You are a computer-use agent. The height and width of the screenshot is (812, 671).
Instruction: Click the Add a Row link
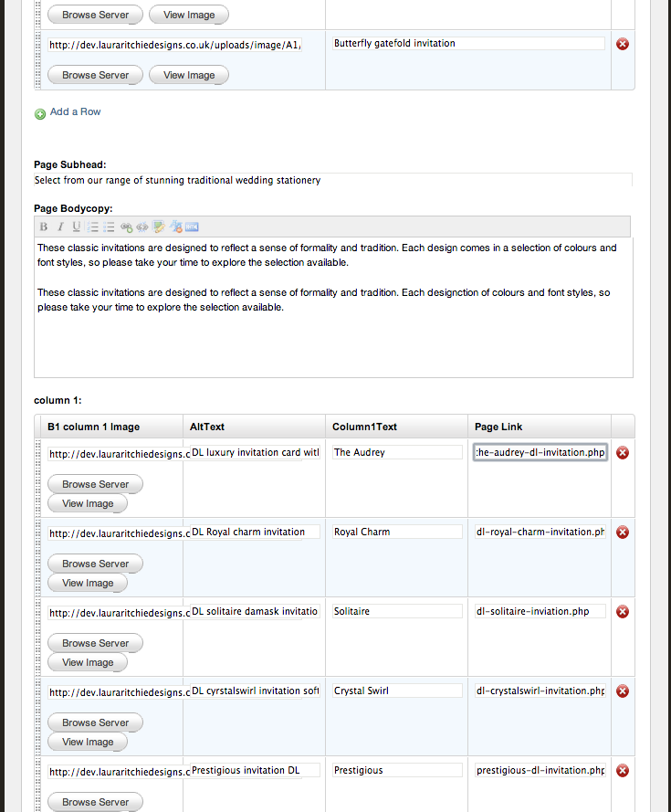[x=75, y=111]
